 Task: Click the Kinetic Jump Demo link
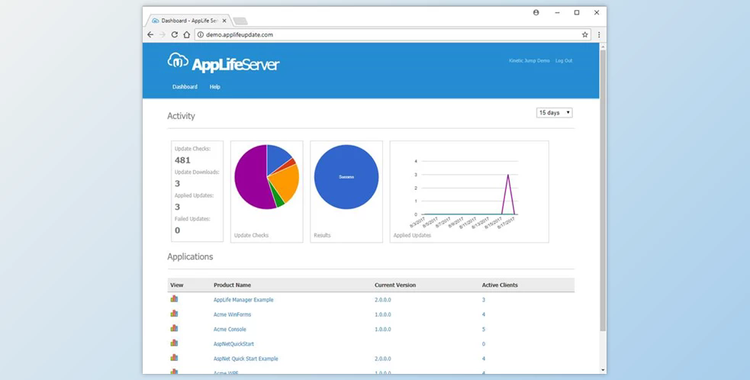pos(529,61)
